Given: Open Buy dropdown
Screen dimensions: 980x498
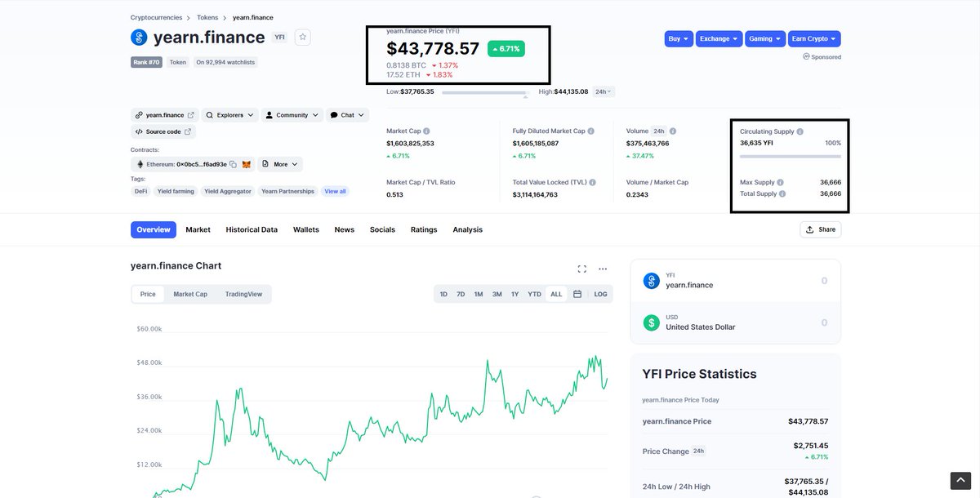Looking at the screenshot, I should tap(679, 38).
